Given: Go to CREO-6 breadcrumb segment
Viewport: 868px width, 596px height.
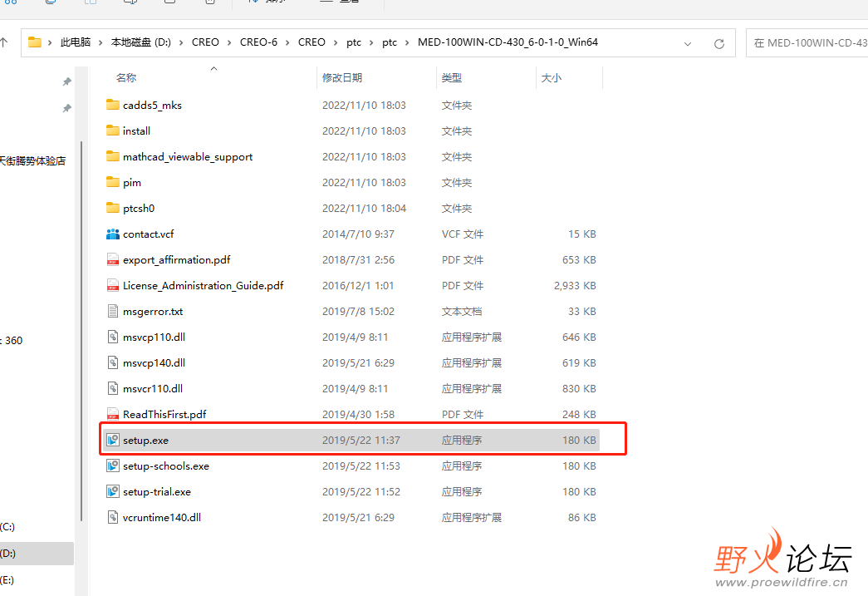Looking at the screenshot, I should [258, 42].
